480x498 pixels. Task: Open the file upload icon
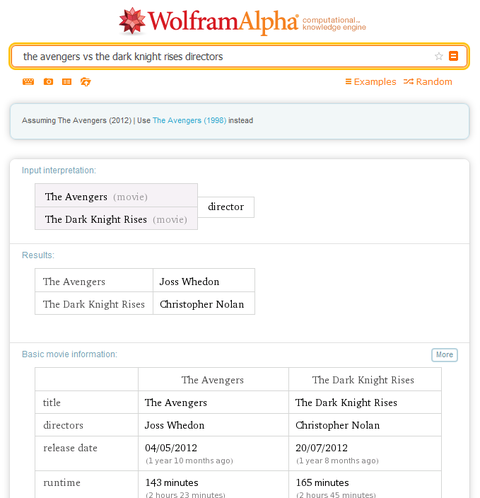(85, 82)
